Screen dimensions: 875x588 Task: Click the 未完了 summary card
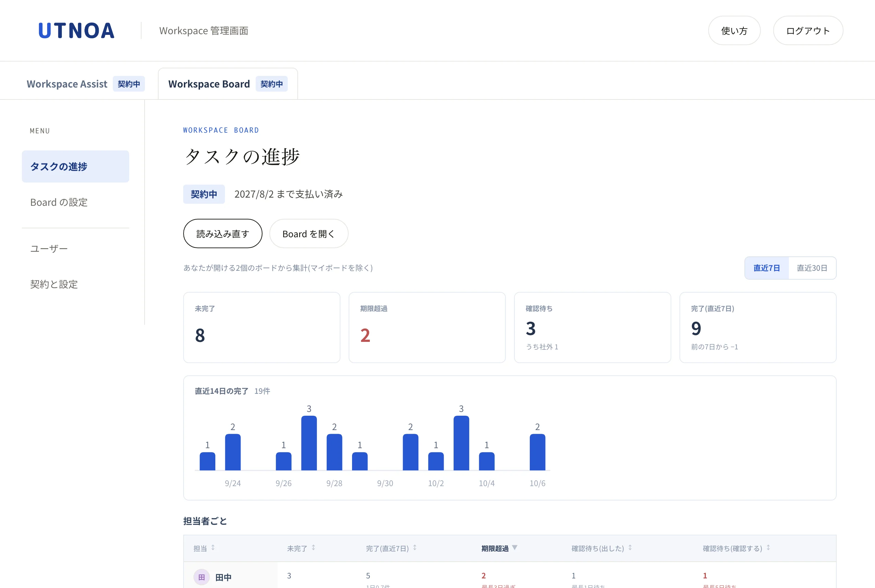262,328
